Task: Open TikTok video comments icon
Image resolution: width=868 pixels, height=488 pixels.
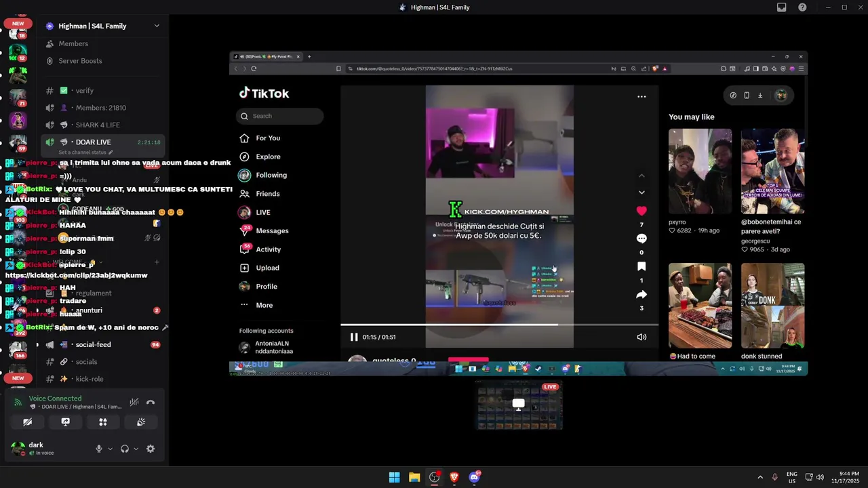Action: [642, 239]
